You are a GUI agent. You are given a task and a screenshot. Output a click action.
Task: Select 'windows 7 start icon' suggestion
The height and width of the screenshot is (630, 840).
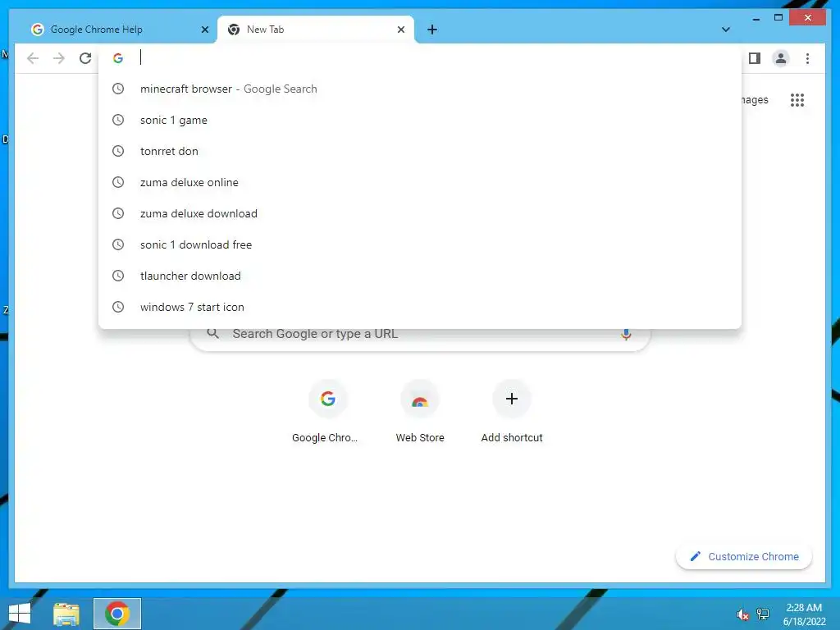(420, 307)
